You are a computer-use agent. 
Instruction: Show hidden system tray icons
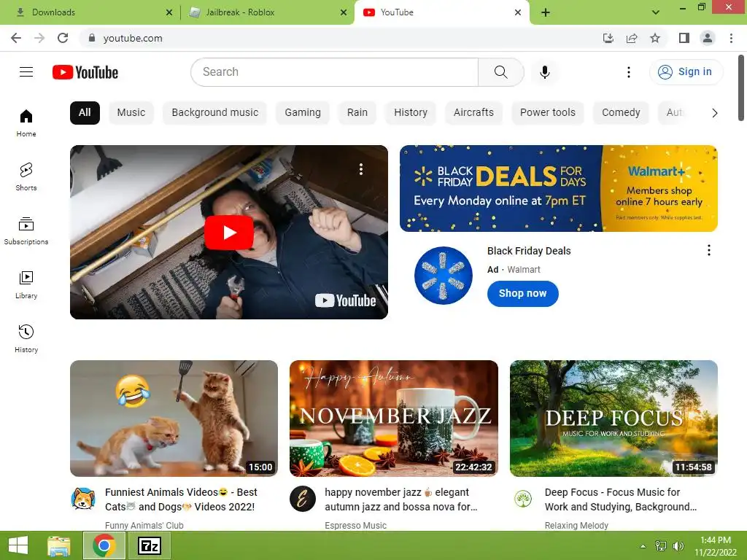[643, 546]
